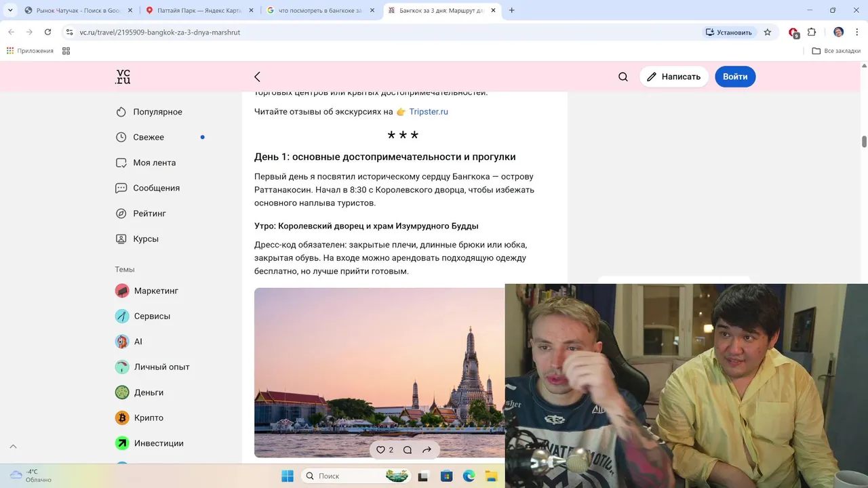Close the Рынок Чатучак tab
This screenshot has height=488, width=868.
click(130, 10)
